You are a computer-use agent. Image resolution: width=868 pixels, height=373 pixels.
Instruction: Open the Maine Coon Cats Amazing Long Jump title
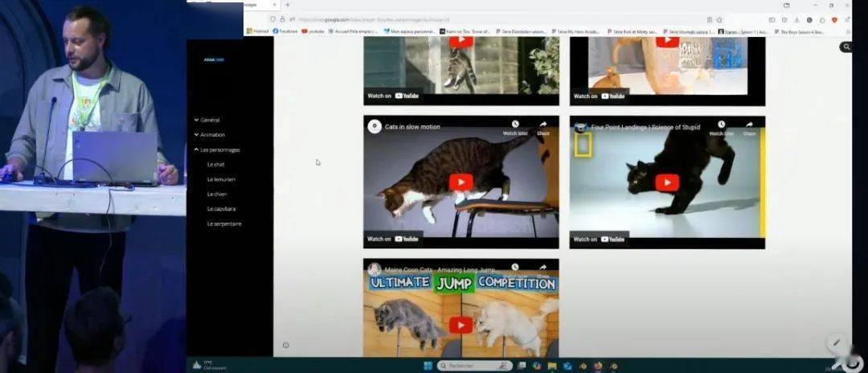coord(440,269)
